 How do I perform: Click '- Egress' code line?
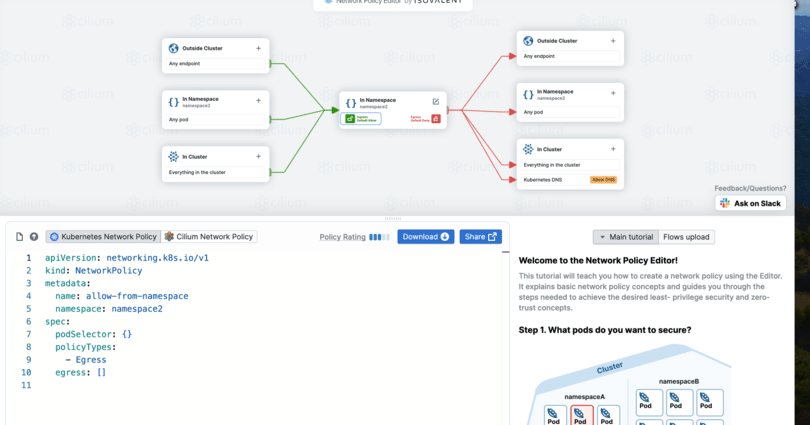86,360
